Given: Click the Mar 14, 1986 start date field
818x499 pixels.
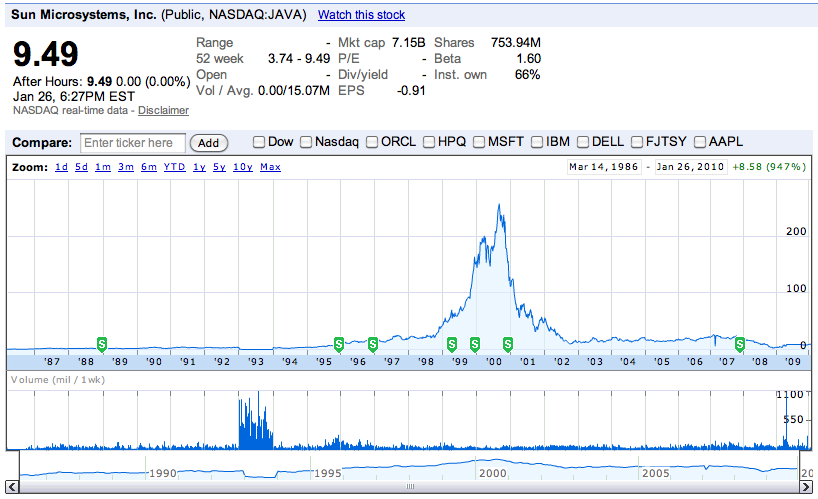Looking at the screenshot, I should (x=604, y=167).
